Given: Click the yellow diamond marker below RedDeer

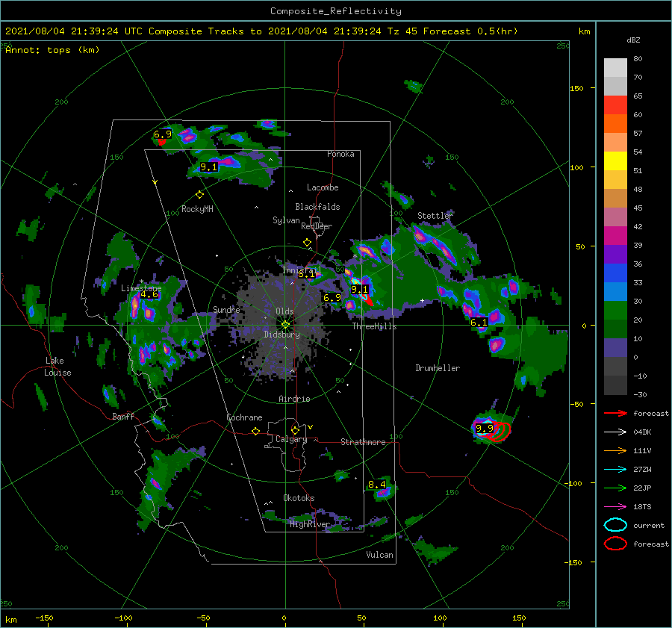Looking at the screenshot, I should point(307,243).
